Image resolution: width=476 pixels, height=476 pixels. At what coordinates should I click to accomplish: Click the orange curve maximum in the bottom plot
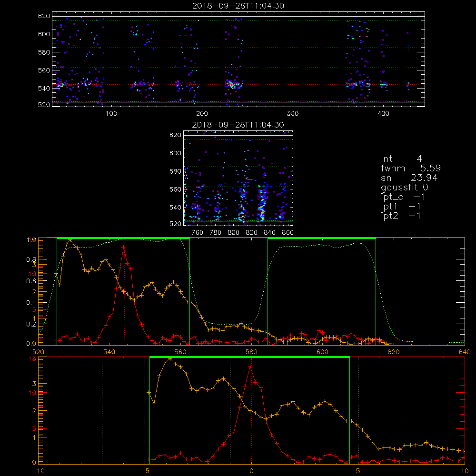pos(170,359)
